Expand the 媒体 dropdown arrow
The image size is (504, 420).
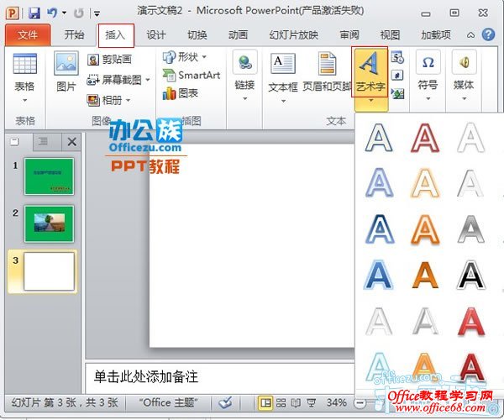tap(464, 99)
